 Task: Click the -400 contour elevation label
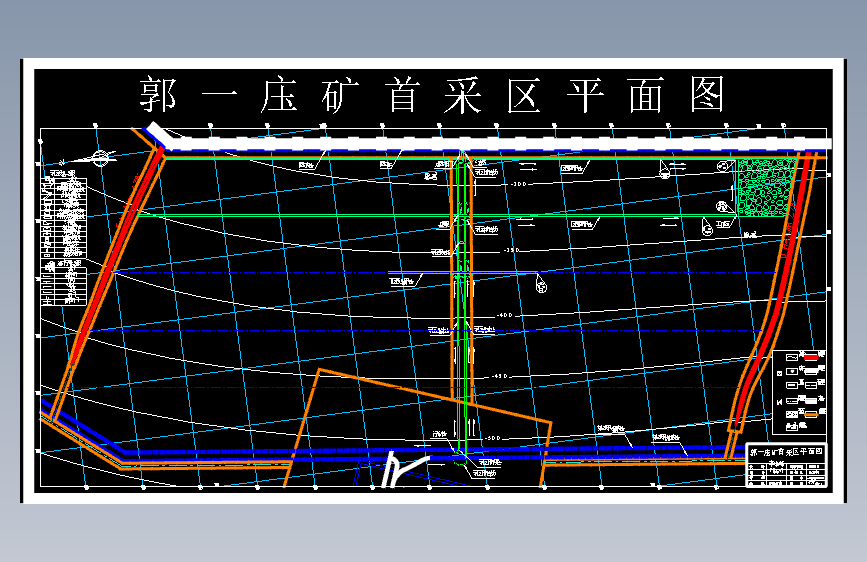pyautogui.click(x=505, y=315)
